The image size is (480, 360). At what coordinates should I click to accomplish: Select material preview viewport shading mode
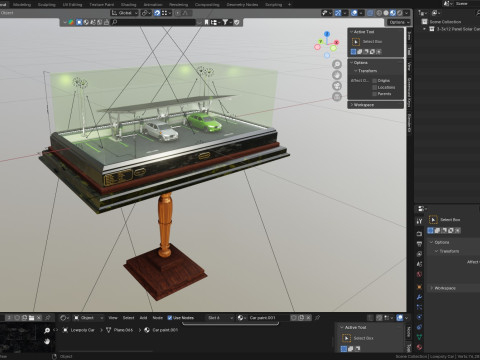(393, 13)
